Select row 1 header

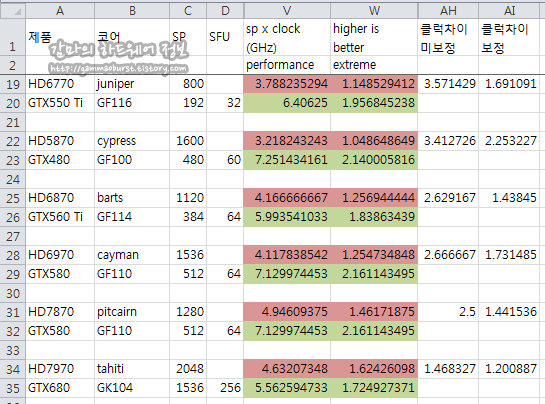pyautogui.click(x=13, y=37)
